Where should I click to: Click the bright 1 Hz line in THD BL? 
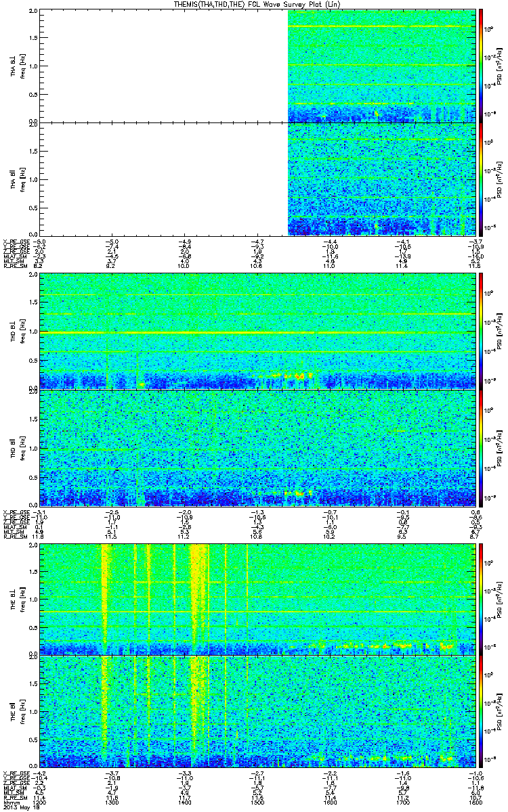tap(257, 333)
